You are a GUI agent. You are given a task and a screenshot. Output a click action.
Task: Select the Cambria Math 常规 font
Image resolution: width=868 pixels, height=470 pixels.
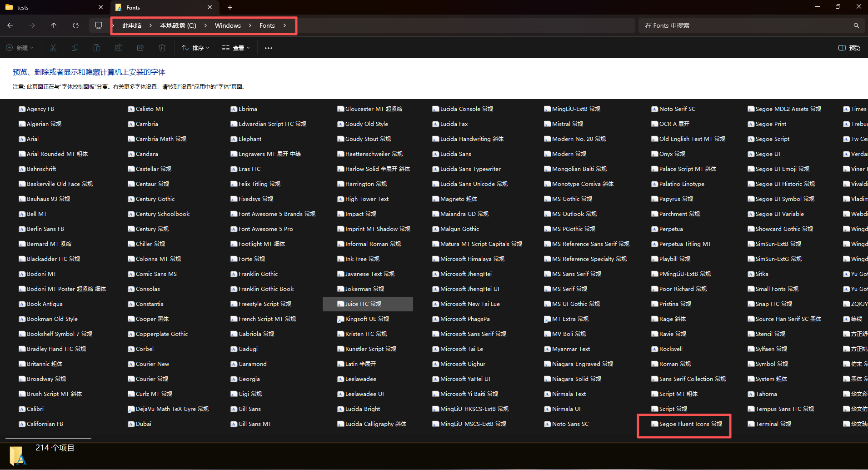coord(157,139)
